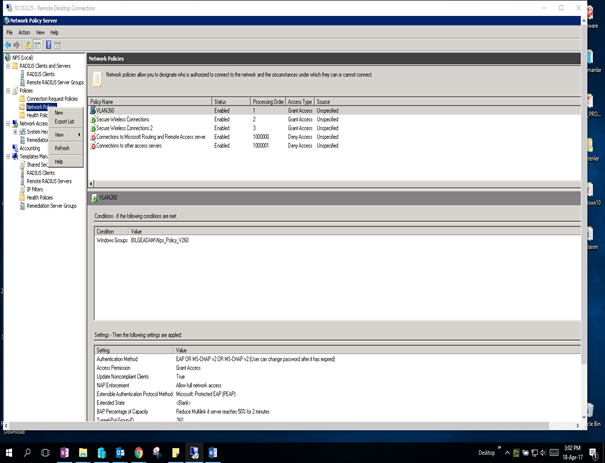Viewport: 605px width, 463px height.
Task: Choose Help from the context menu
Action: (x=66, y=162)
